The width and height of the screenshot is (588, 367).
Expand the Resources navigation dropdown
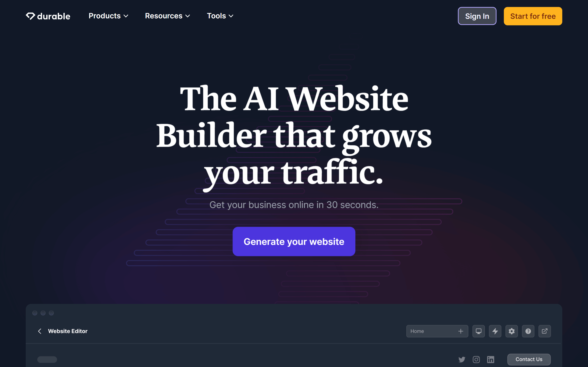click(x=167, y=16)
